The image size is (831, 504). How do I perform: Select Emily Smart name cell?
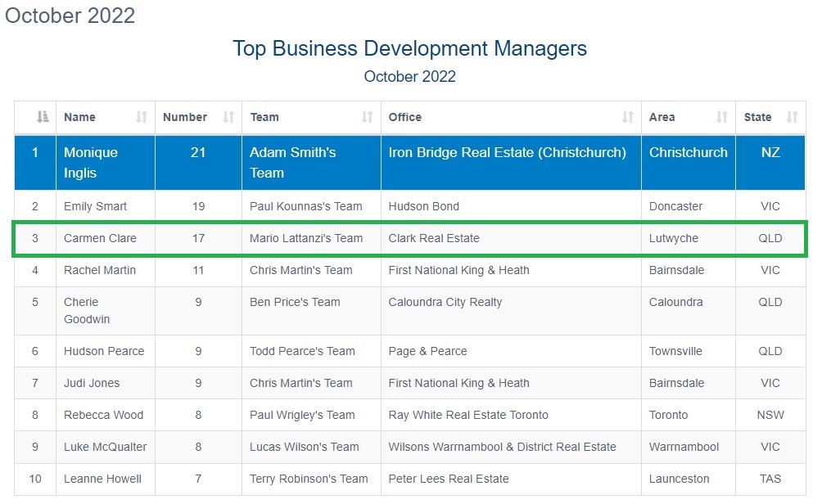pyautogui.click(x=106, y=206)
